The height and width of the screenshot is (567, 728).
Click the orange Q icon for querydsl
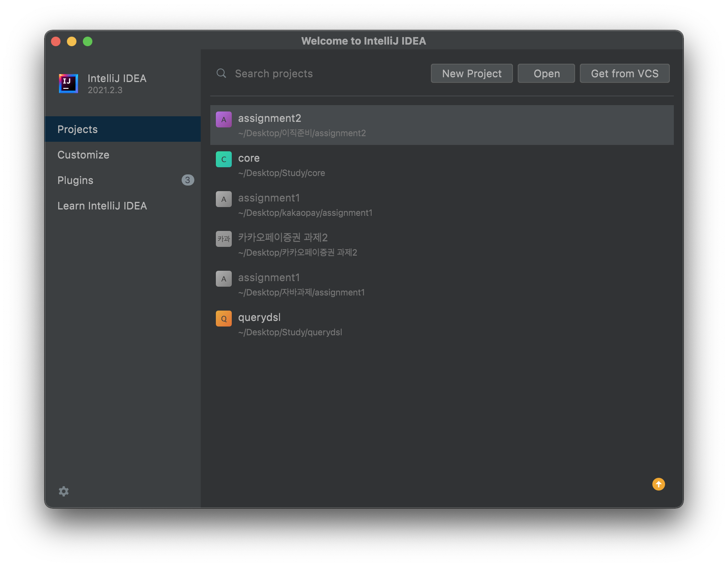tap(224, 319)
